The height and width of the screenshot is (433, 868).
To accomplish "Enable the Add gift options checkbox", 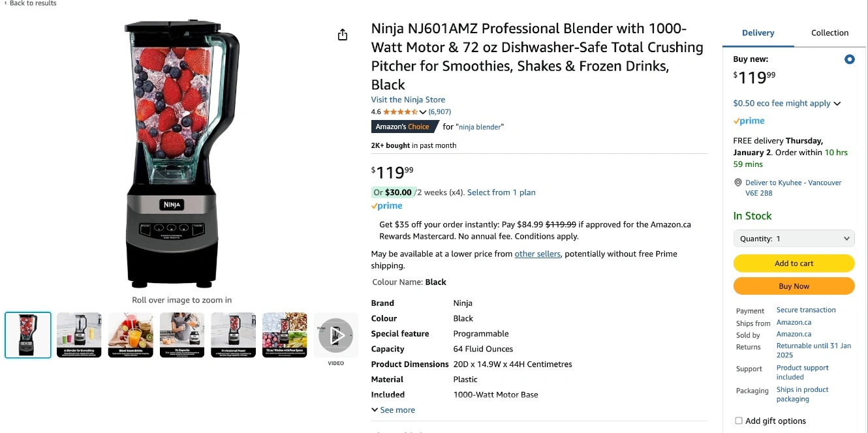I will [739, 421].
